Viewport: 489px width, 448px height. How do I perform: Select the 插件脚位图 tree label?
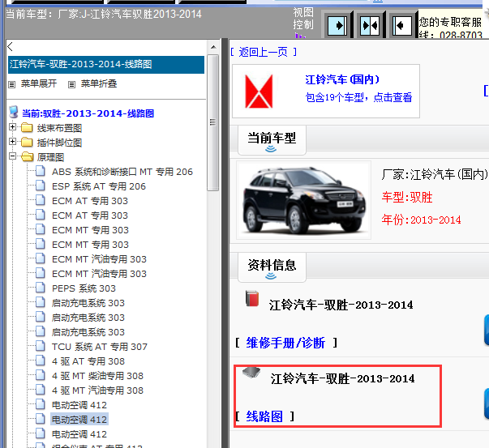[59, 143]
